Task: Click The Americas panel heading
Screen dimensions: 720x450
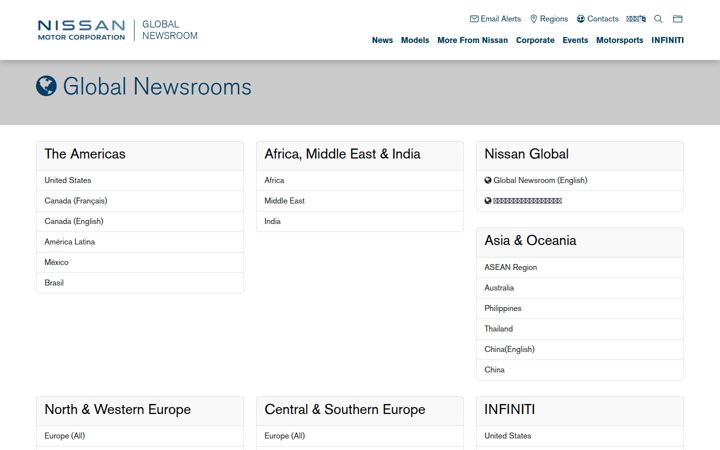Action: 85,154
